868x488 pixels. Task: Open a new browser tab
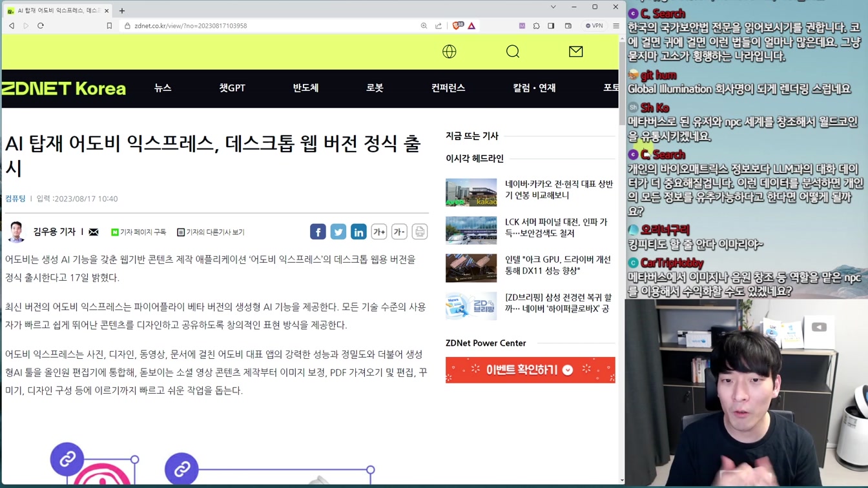pos(122,10)
